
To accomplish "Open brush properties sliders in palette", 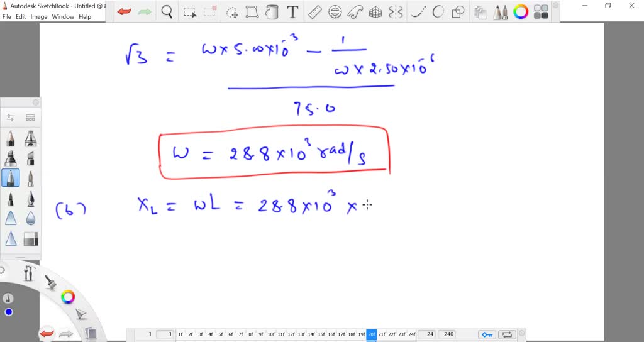I will (x=11, y=118).
